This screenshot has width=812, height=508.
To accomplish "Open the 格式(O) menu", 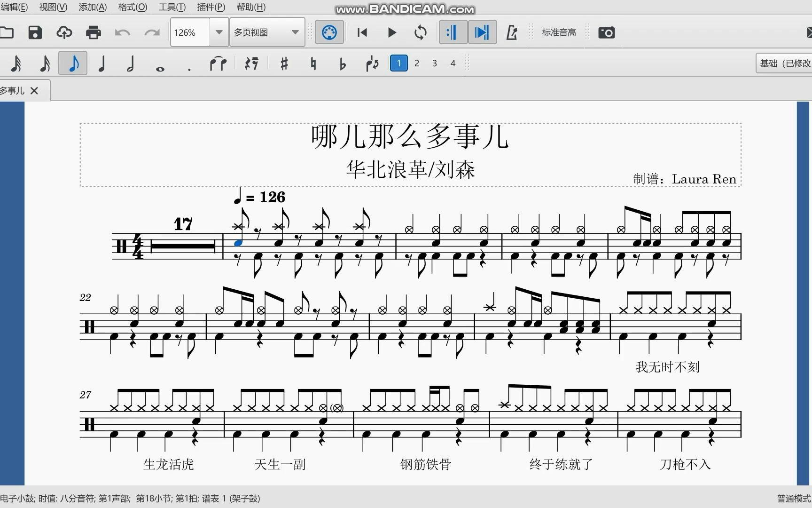I will pyautogui.click(x=133, y=7).
